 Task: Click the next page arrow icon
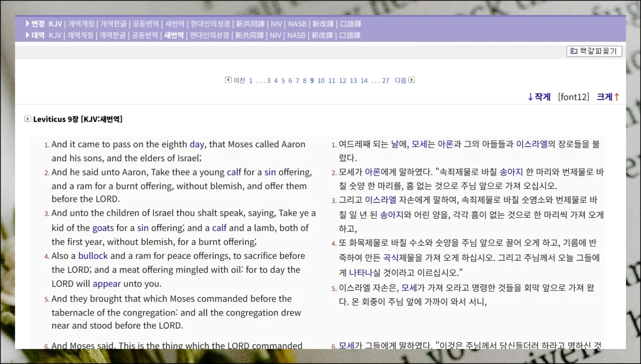(x=412, y=80)
